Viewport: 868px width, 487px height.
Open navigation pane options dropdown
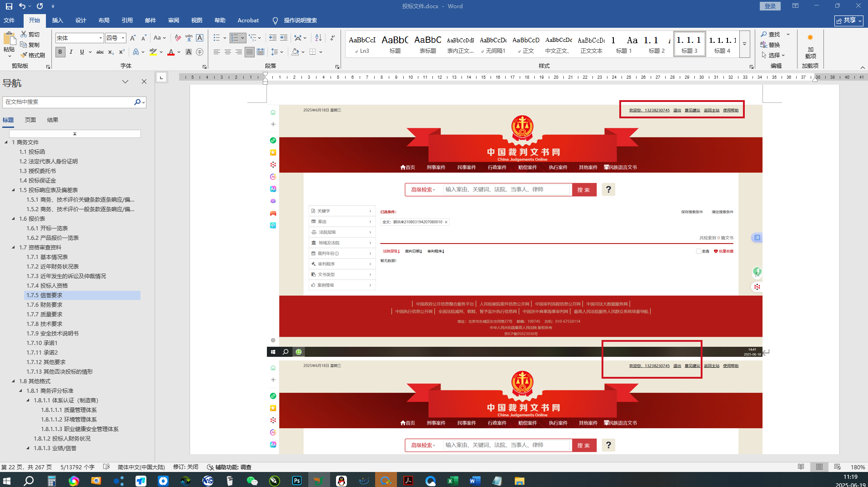tap(125, 82)
